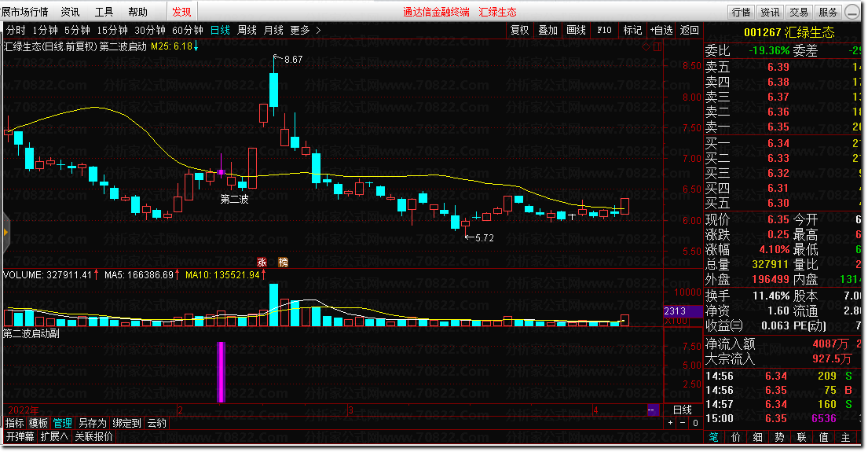This screenshot has height=452, width=868.
Task: Click the down arrow after M25: 6.18
Action: click(x=196, y=46)
